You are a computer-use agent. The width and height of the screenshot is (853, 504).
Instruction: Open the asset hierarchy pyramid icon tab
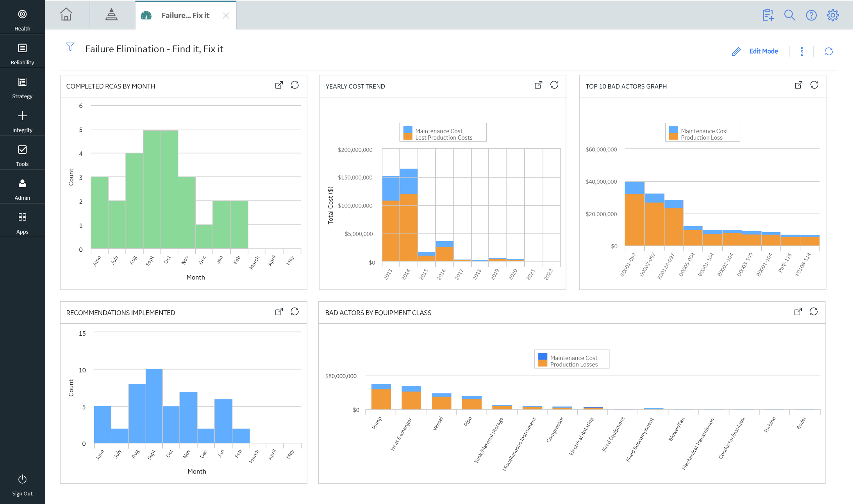(x=111, y=15)
